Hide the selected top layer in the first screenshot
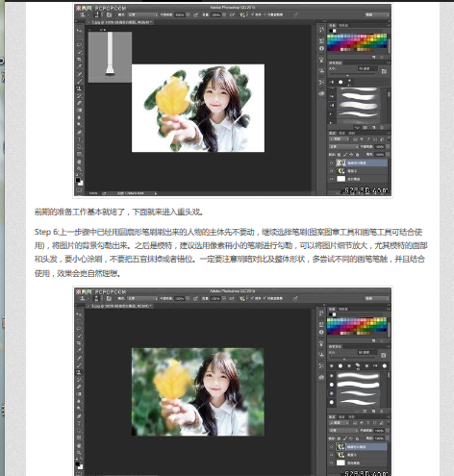 pyautogui.click(x=332, y=163)
